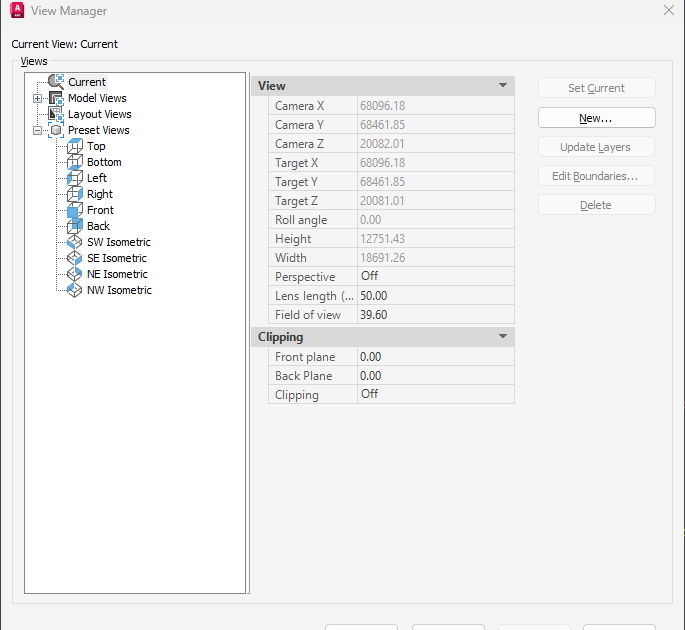Click the Current view magnifier icon

pyautogui.click(x=56, y=82)
